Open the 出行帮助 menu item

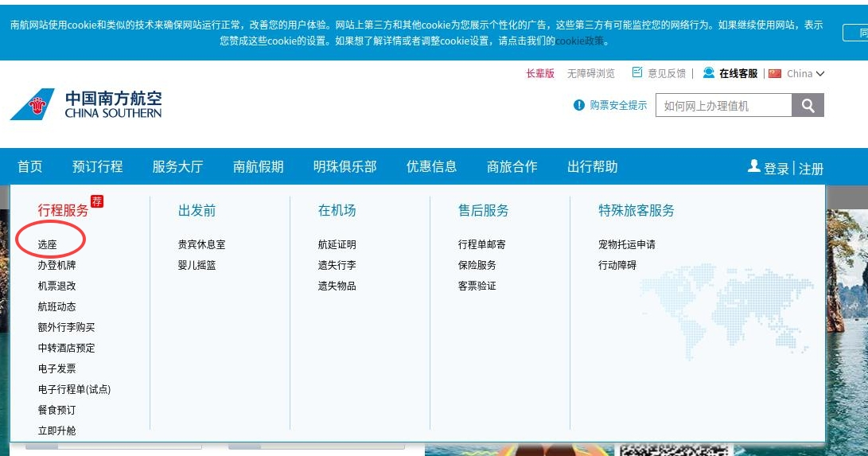click(x=592, y=166)
